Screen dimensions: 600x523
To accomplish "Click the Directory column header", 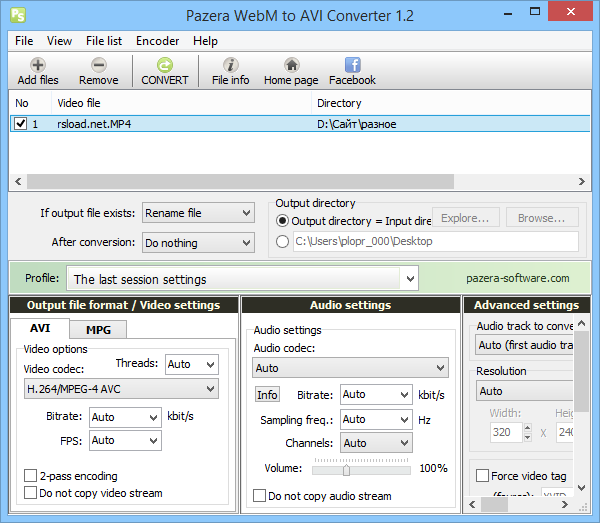I will pos(452,103).
